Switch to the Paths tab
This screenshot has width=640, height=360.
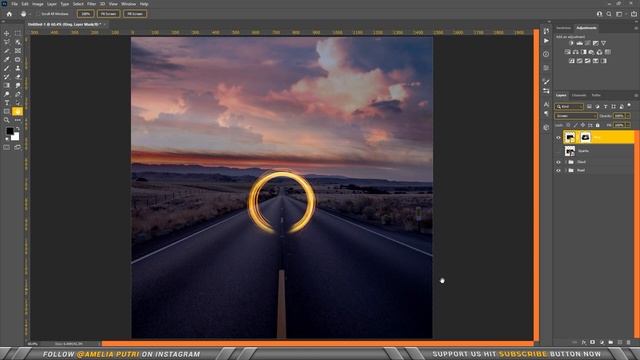tap(596, 95)
